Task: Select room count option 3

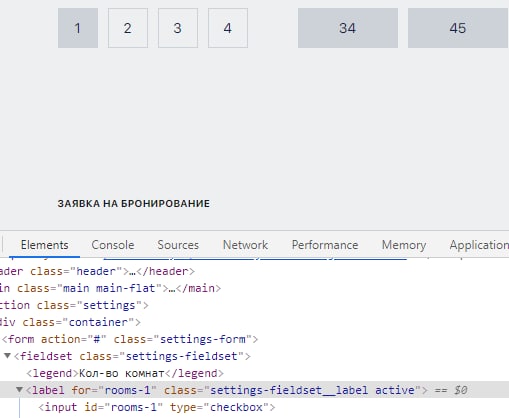Action: coord(178,28)
